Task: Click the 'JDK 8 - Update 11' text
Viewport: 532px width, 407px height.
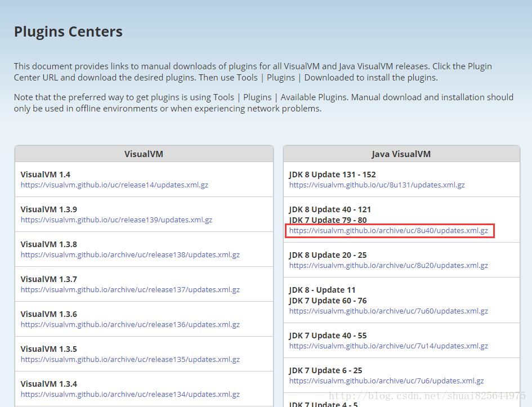Action: [x=323, y=290]
